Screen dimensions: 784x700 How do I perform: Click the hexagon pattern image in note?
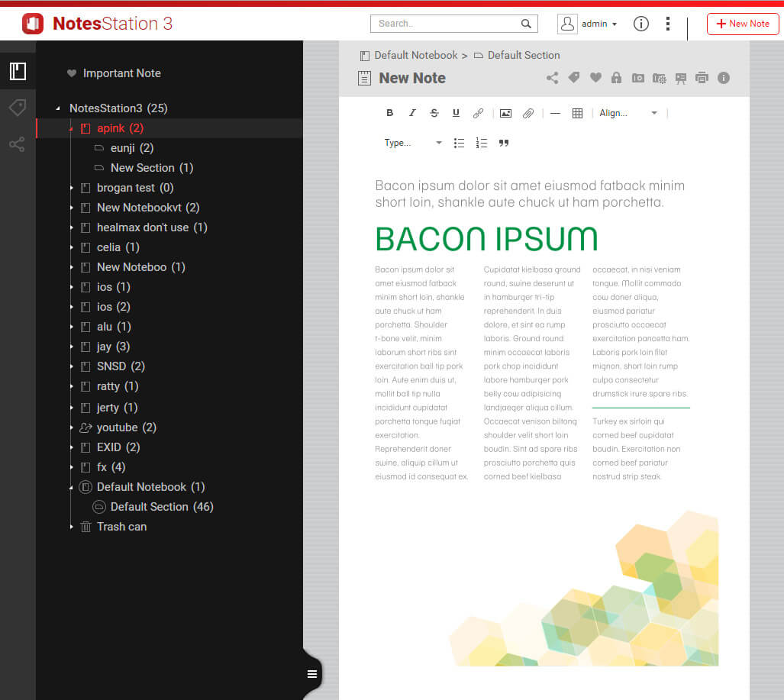[583, 588]
